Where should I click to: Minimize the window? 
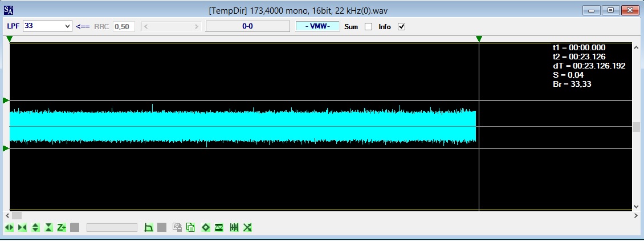pos(592,10)
